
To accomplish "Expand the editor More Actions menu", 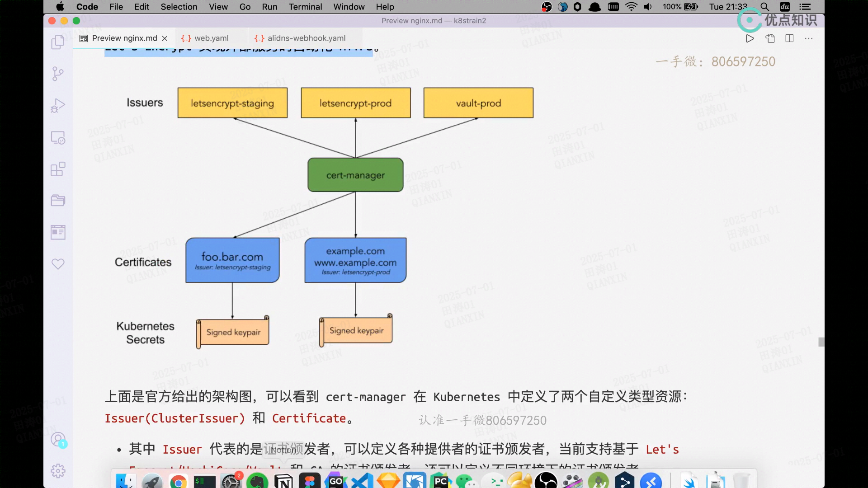I will pos(809,38).
